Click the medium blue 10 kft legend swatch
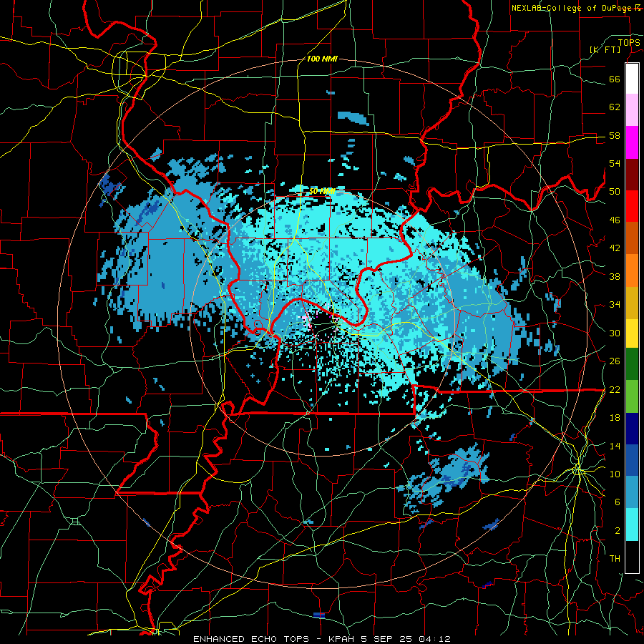 [632, 461]
